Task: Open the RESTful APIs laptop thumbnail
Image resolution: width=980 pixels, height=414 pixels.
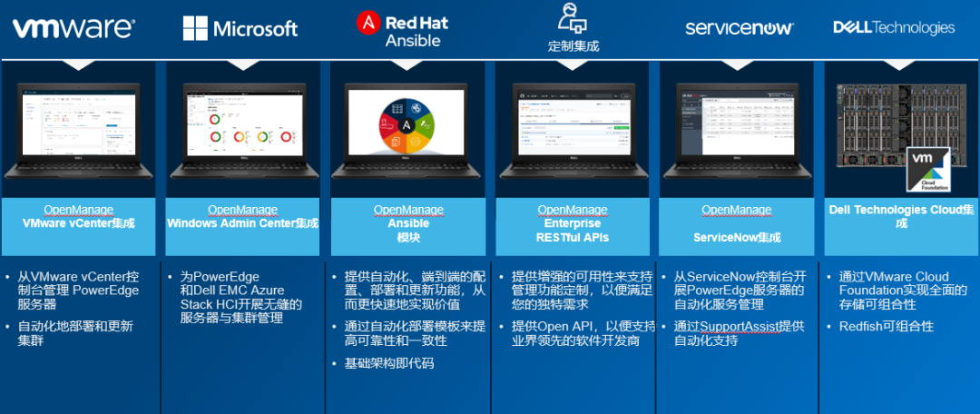Action: pos(573,130)
